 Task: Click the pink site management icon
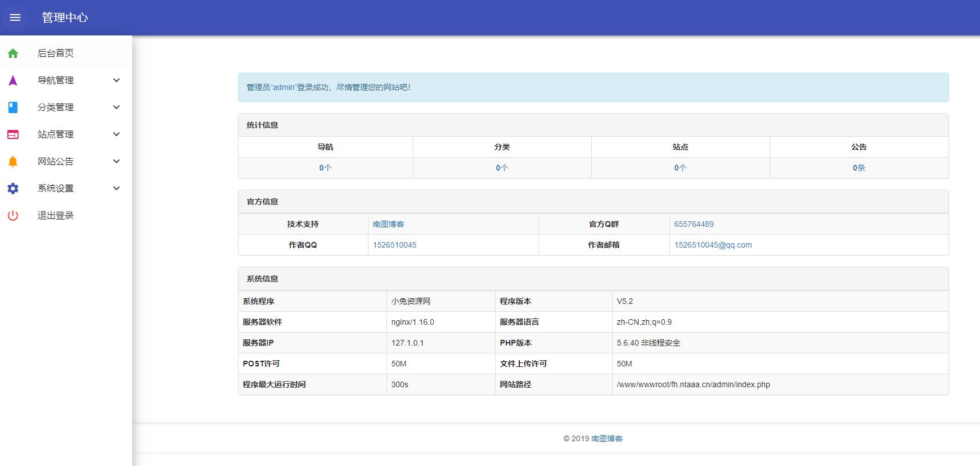coord(13,135)
